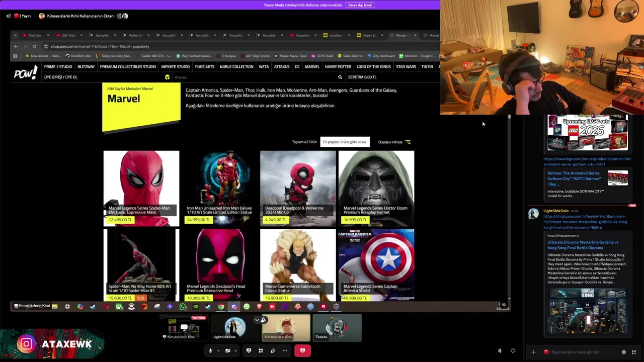This screenshot has height=362, width=644.
Task: Click the red disconnect stream button
Action: pos(302,350)
